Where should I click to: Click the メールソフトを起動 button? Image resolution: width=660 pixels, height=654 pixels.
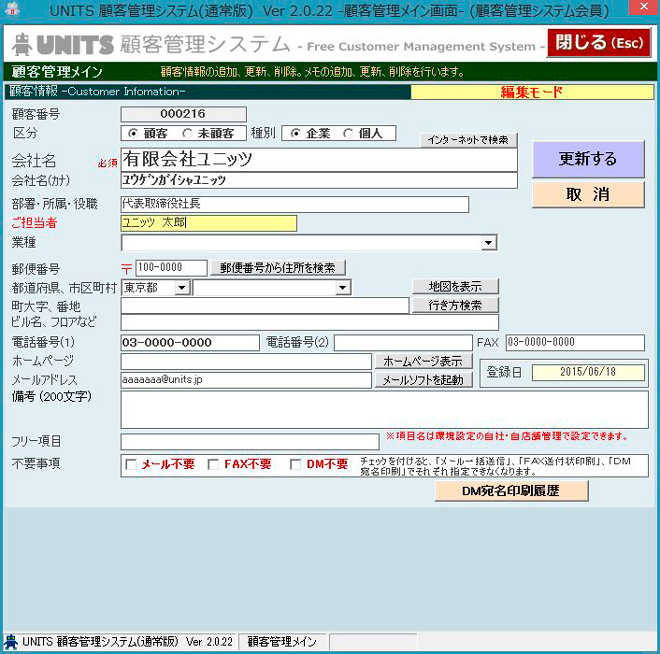coord(423,380)
